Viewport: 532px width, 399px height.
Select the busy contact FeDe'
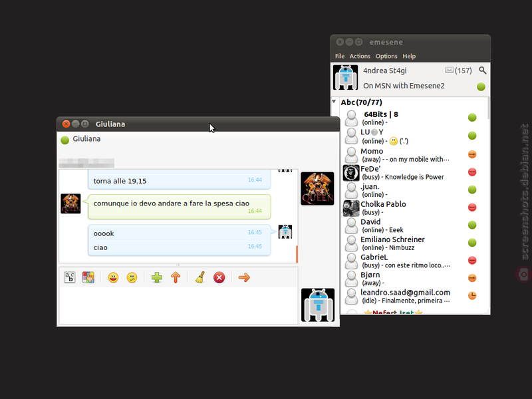pyautogui.click(x=410, y=172)
